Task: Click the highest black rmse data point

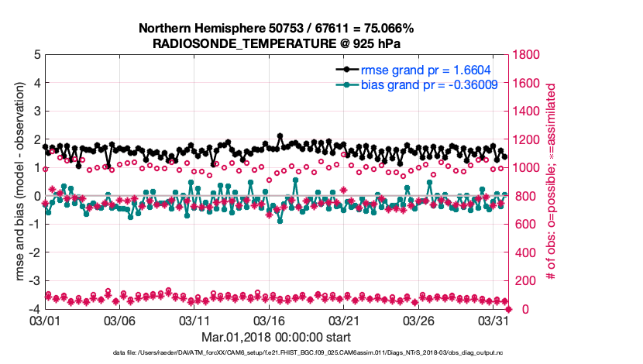Action: tap(280, 136)
